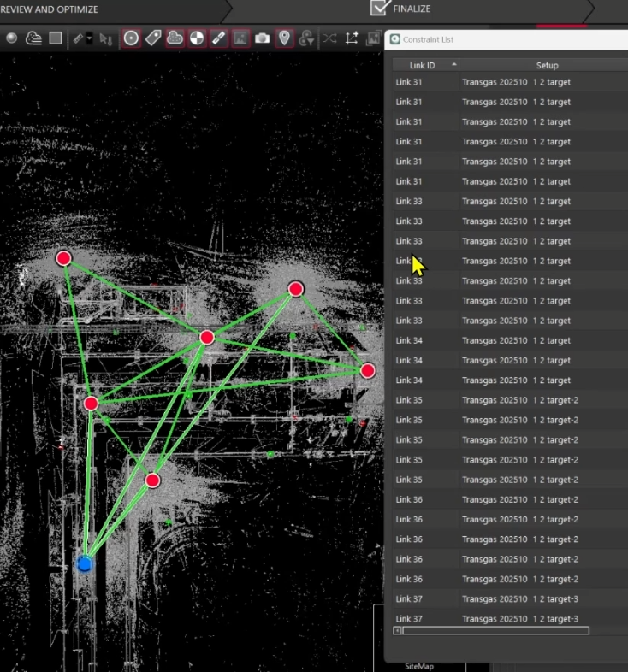Toggle the setup circle marker display
Viewport: 628px width, 672px height.
click(131, 38)
